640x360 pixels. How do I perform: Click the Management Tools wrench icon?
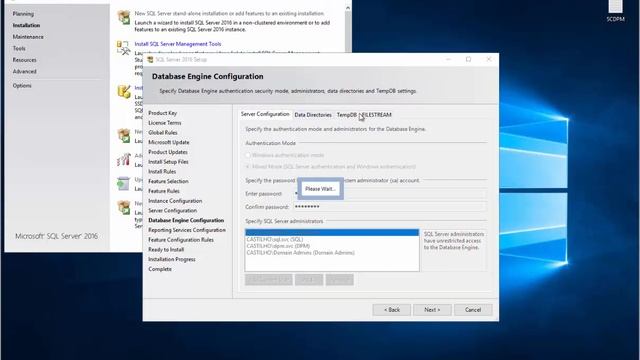click(x=123, y=47)
